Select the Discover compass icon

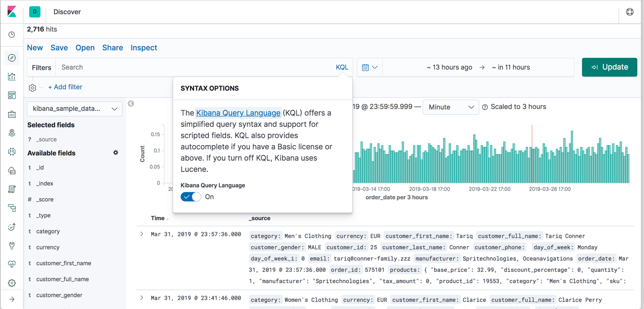tap(12, 57)
